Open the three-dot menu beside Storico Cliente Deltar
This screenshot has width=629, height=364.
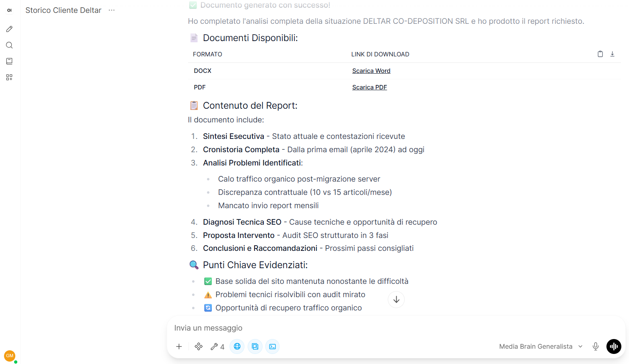point(112,10)
